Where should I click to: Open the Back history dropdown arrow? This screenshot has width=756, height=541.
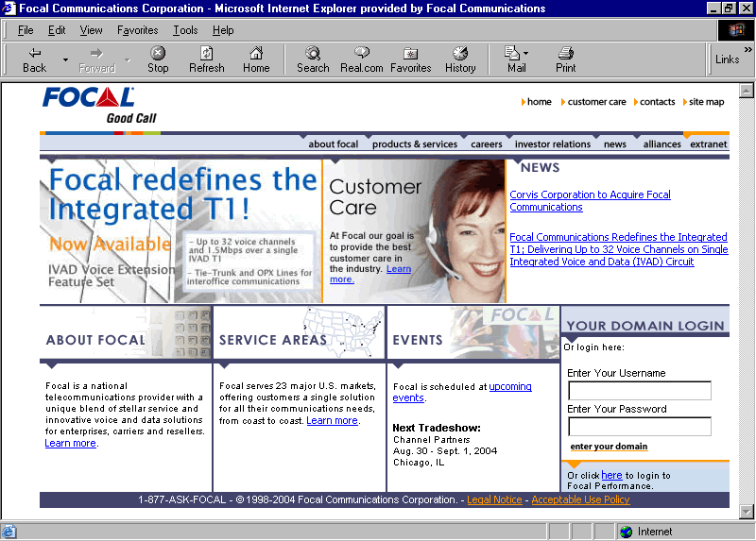pyautogui.click(x=65, y=59)
